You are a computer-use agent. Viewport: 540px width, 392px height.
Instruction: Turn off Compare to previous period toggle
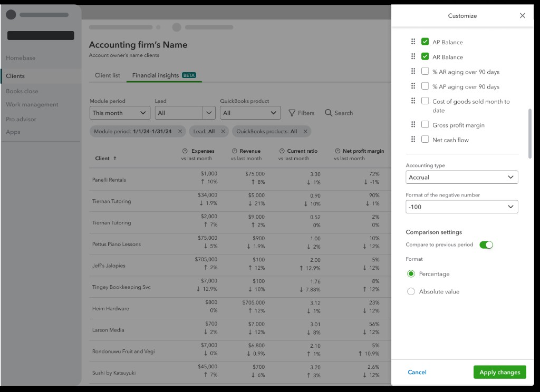click(x=486, y=244)
